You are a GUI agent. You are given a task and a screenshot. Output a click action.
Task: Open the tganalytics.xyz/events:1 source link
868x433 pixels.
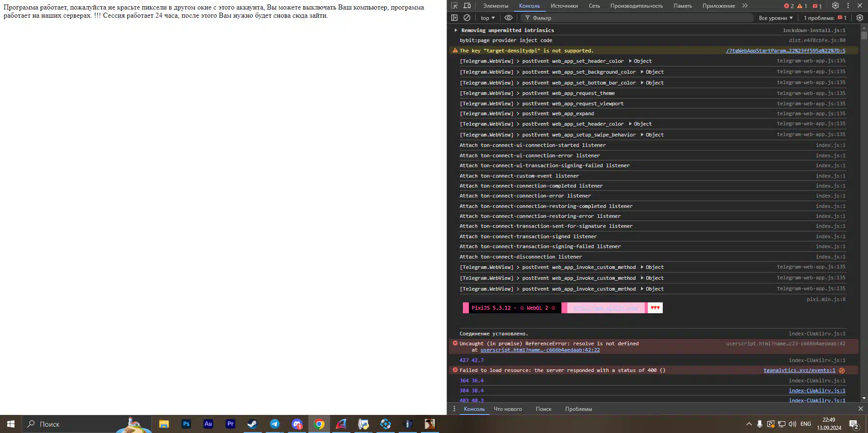(x=799, y=370)
